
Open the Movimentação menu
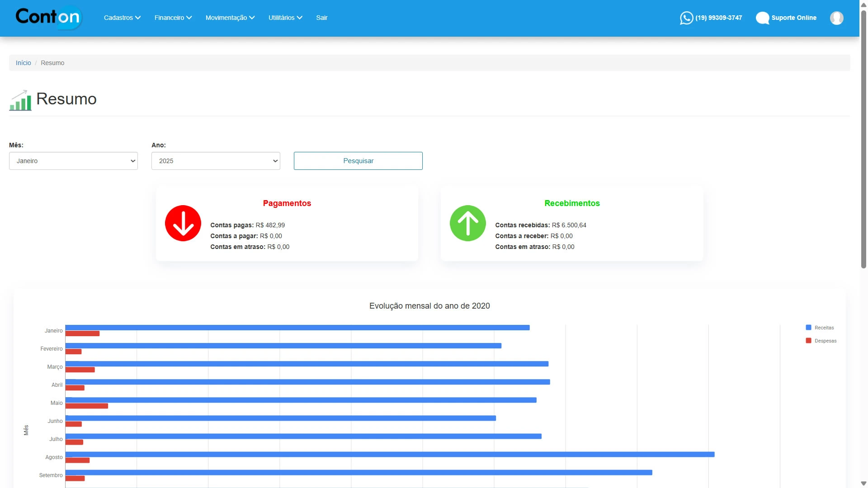pyautogui.click(x=230, y=18)
